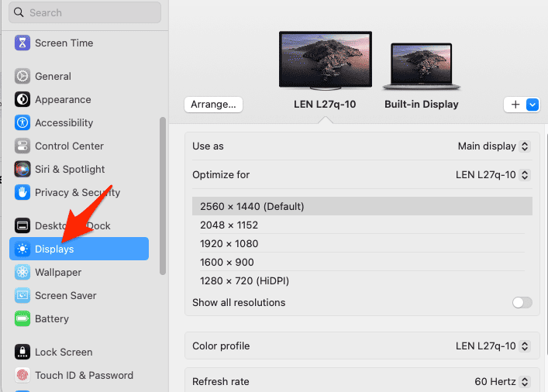Screen dimensions: 548x392
Task: Click the Search field in sidebar
Action: coord(87,12)
